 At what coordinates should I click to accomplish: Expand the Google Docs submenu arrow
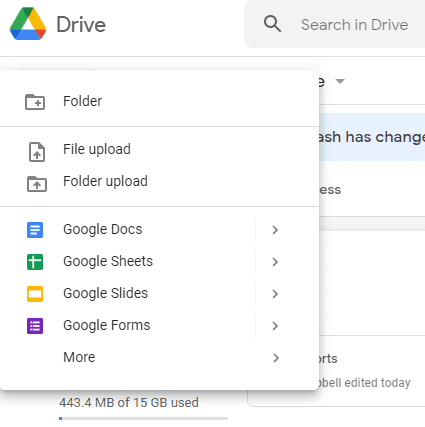tap(275, 230)
